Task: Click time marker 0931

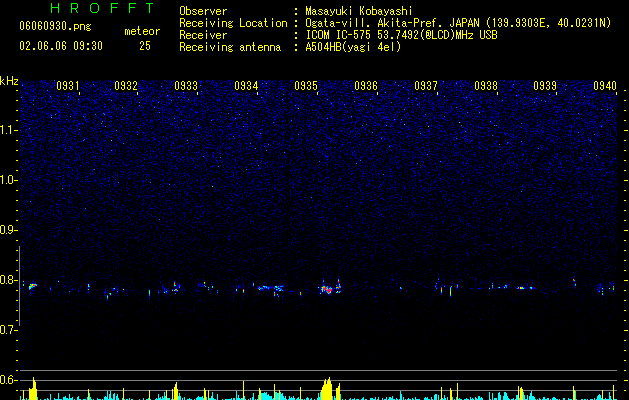Action: coord(67,86)
